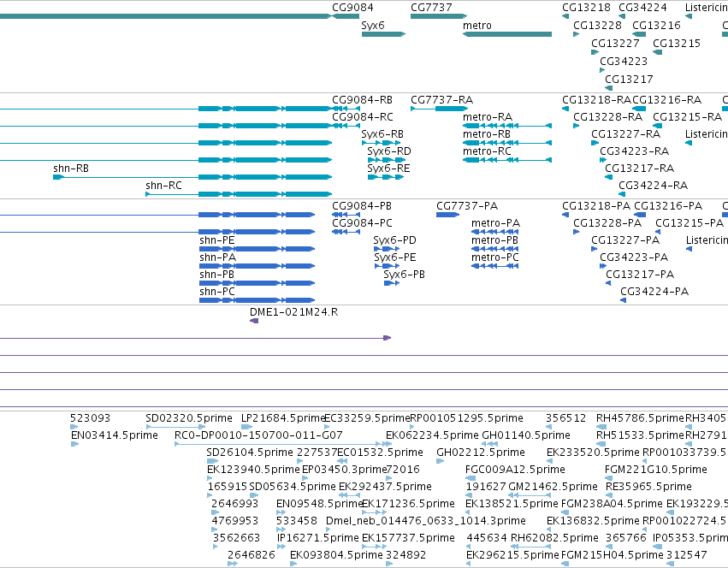The height and width of the screenshot is (568, 728).
Task: Select the metro-PB protein label
Action: 494,240
